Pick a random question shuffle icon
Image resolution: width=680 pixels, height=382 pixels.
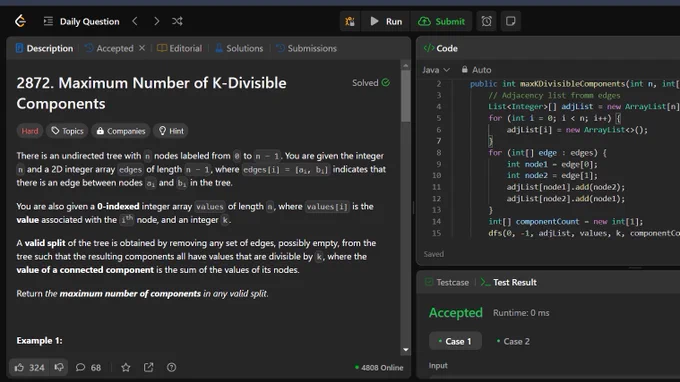pos(177,21)
